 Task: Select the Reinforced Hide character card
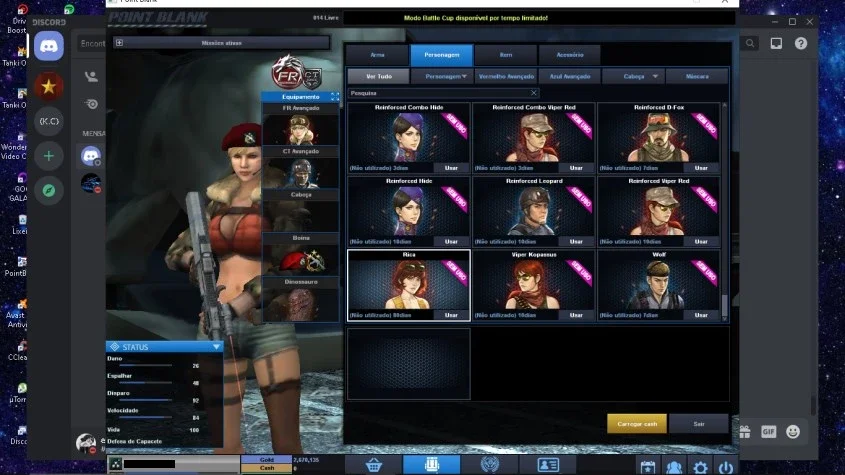coord(408,211)
